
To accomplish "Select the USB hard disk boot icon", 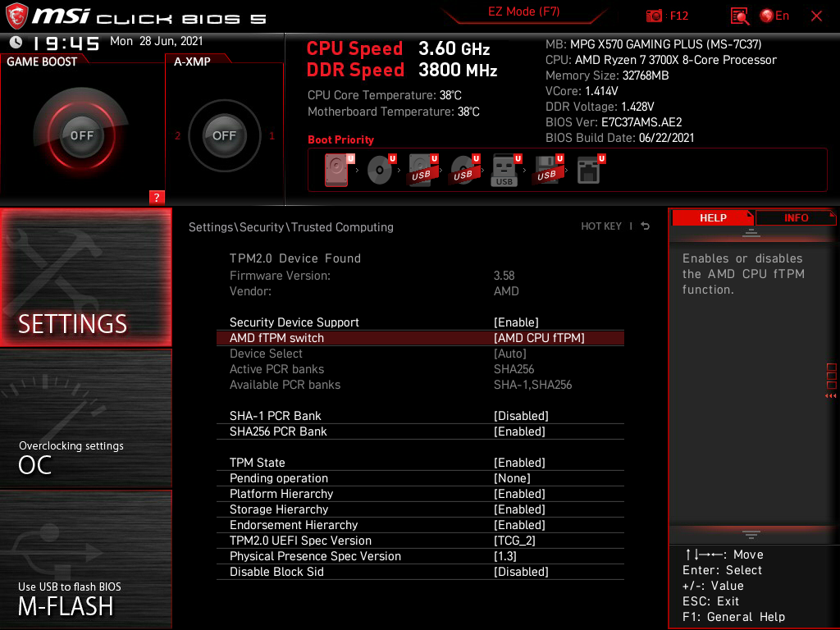I will coord(422,170).
